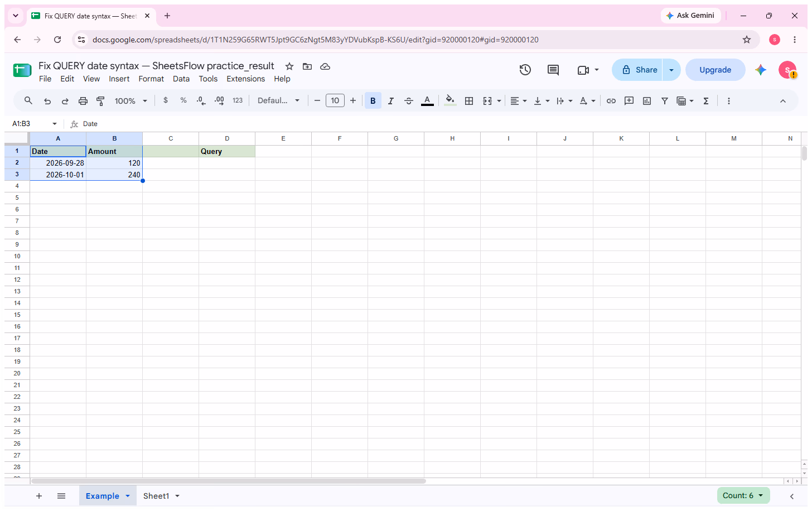Image resolution: width=812 pixels, height=511 pixels.
Task: Open functions sigma icon
Action: [706, 101]
